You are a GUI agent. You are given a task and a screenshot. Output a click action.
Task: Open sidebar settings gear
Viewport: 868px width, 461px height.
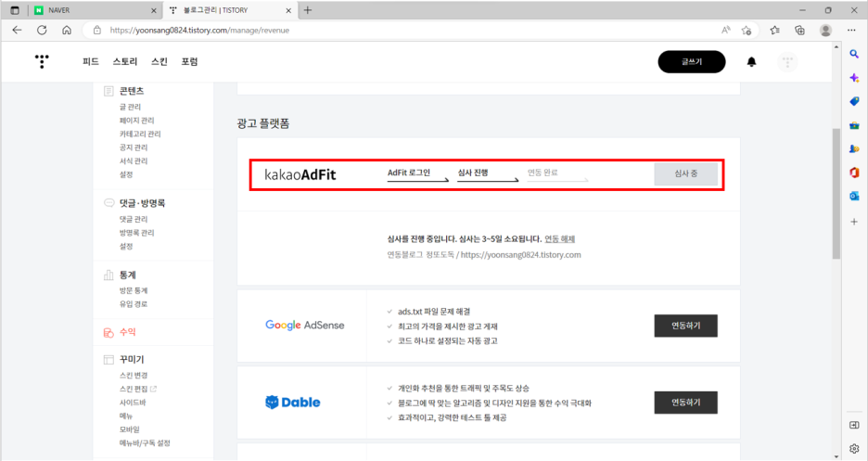coord(854,448)
